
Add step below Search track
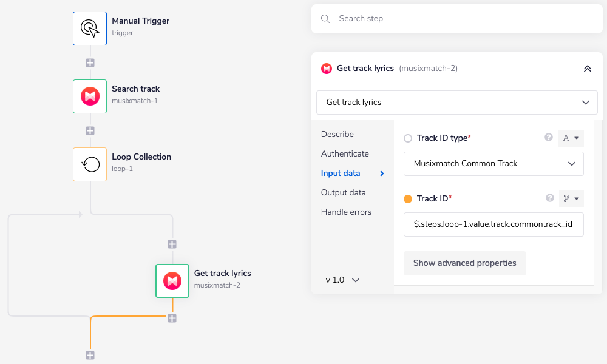click(90, 130)
